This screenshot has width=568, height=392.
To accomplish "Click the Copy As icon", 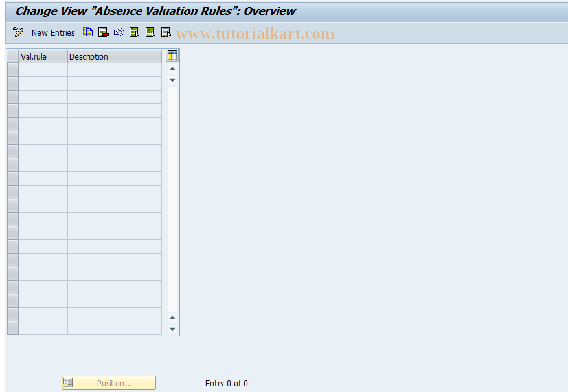I will 87,32.
